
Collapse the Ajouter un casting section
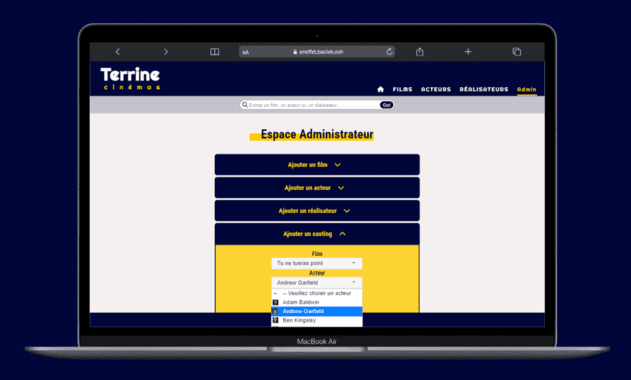317,234
